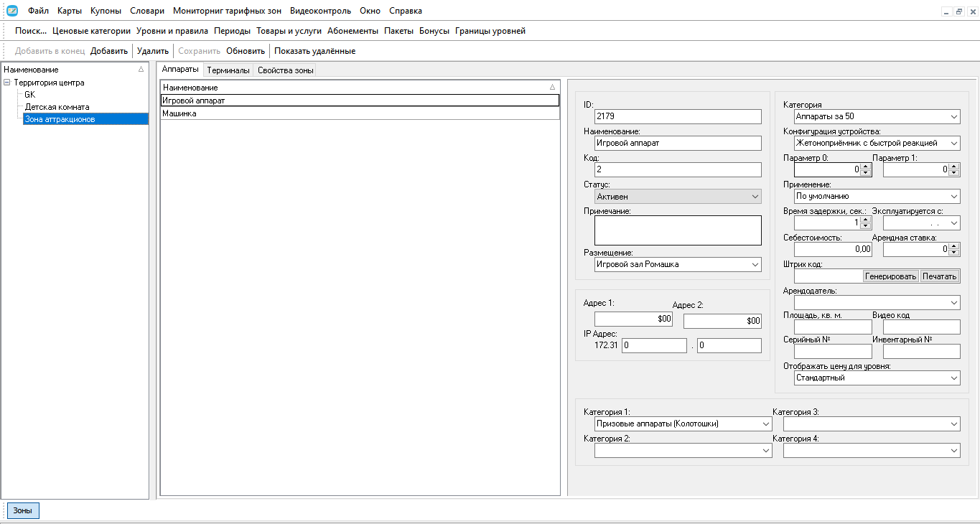Screen dimensions: 980x524
Task: Sort zone tree by Наименование header
Action: [74, 70]
